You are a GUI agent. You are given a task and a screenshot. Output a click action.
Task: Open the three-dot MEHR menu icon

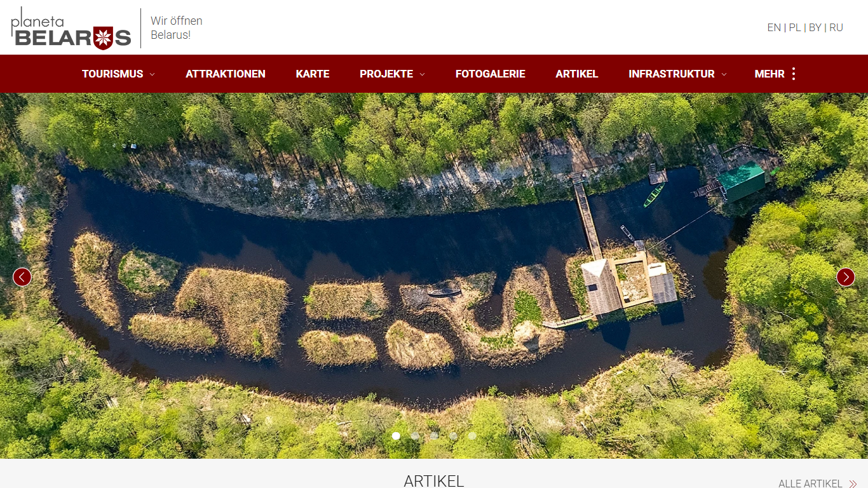793,74
